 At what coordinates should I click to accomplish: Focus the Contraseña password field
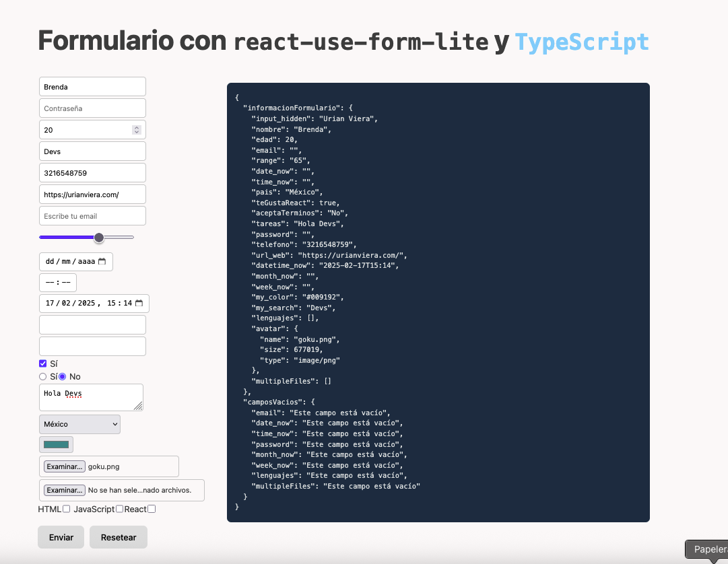tap(92, 108)
